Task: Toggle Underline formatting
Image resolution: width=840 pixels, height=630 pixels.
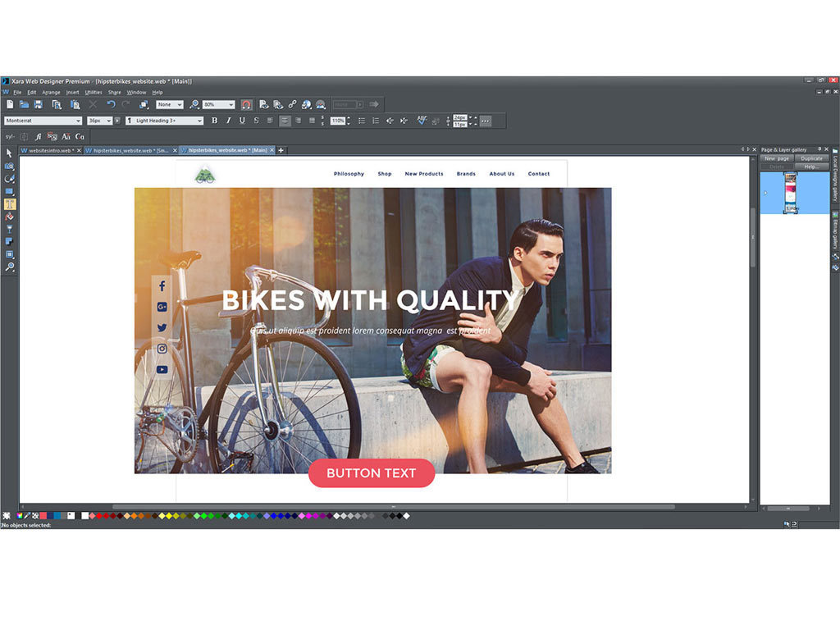Action: (242, 121)
